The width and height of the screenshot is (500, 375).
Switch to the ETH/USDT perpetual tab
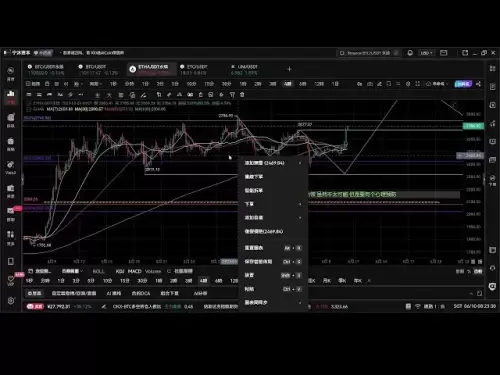pyautogui.click(x=150, y=69)
